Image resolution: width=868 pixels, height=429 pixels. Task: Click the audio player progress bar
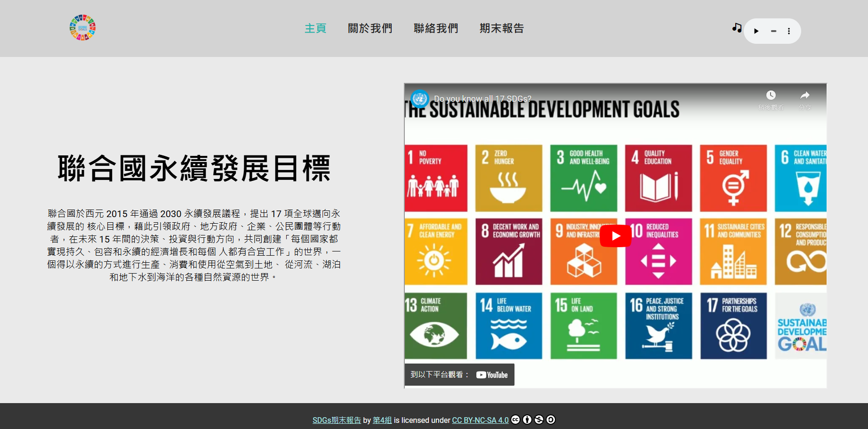tap(773, 31)
